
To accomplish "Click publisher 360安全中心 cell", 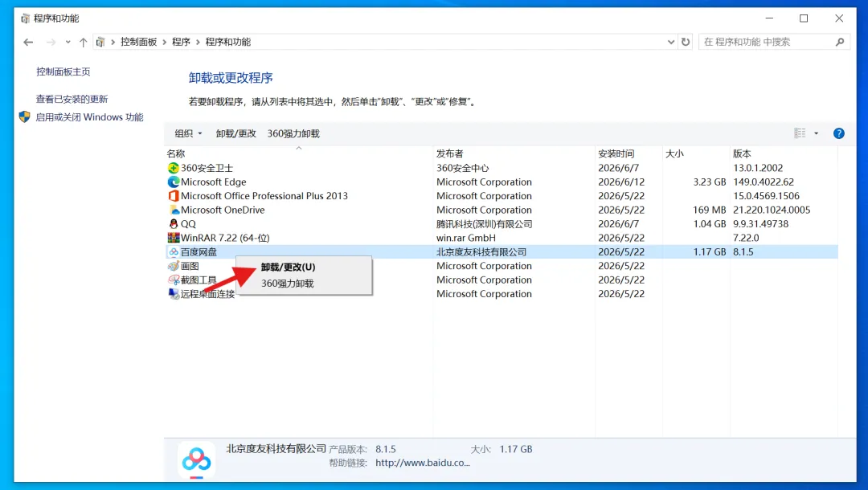I will point(463,168).
